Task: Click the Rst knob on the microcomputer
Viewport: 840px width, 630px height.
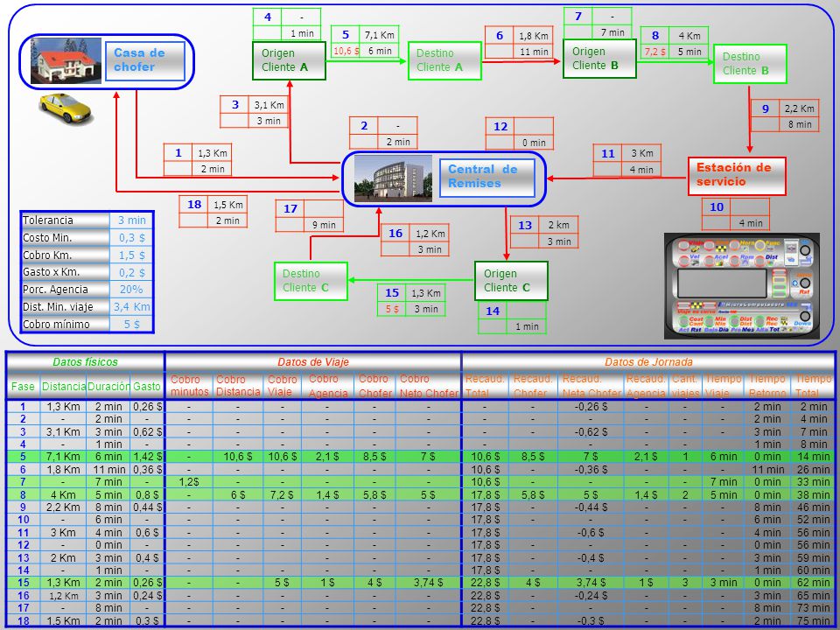Action: [x=805, y=283]
